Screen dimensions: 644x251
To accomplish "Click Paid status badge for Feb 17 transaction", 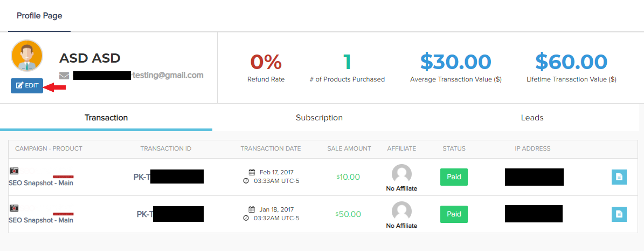I will (x=454, y=177).
